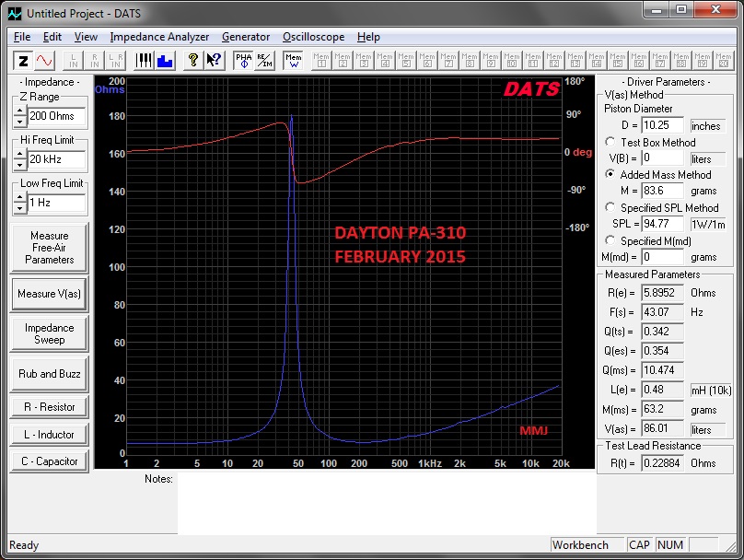Viewport: 744px width, 560px height.
Task: Select the Mem 20 memory slot
Action: (x=724, y=60)
